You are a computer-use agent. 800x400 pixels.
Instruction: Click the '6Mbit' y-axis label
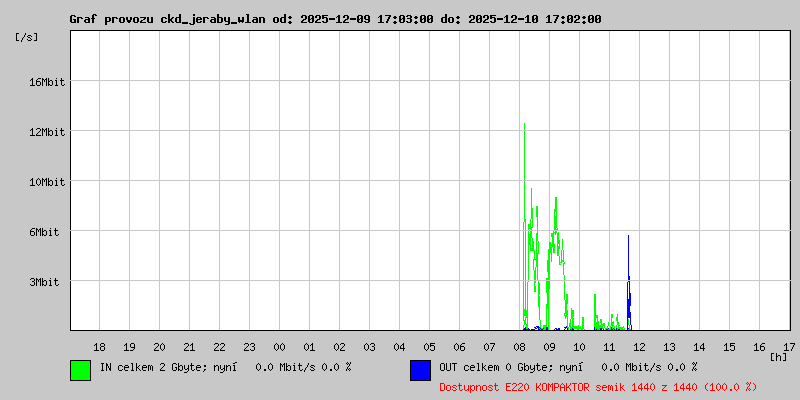click(x=44, y=232)
